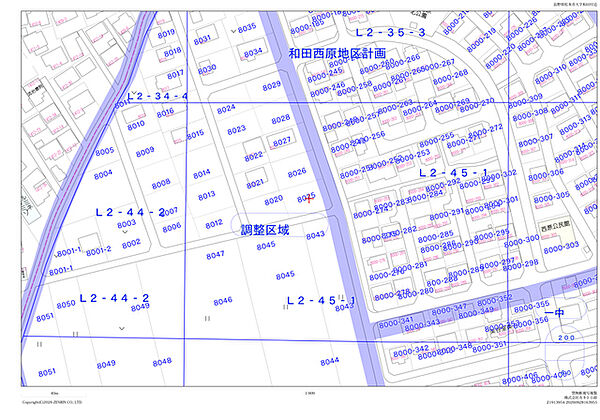Pick parcel 8000-347 on the map

(x=449, y=308)
